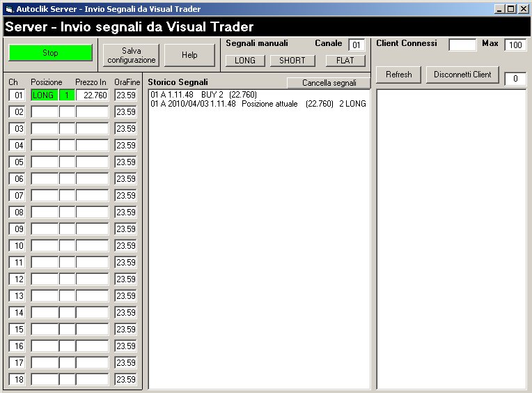Select the green LONG position of channel 01
Screen dimensions: 532x393
(x=45, y=95)
